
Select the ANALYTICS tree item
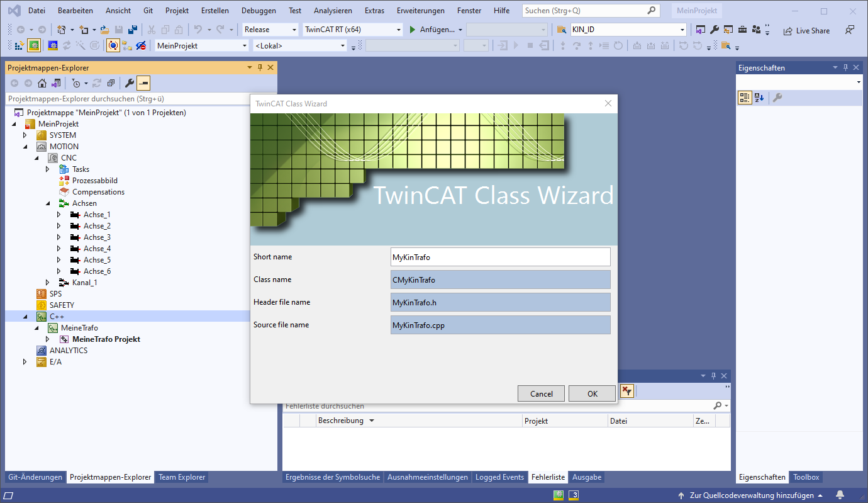69,351
